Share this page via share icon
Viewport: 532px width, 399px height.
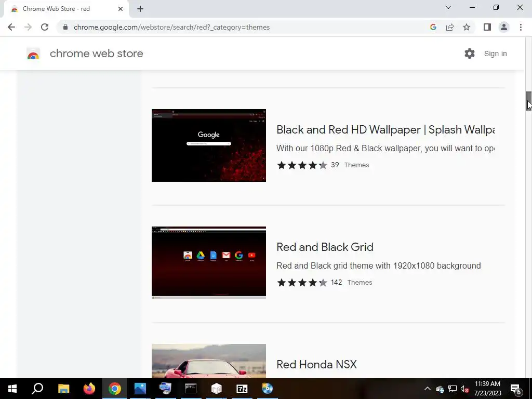450,27
